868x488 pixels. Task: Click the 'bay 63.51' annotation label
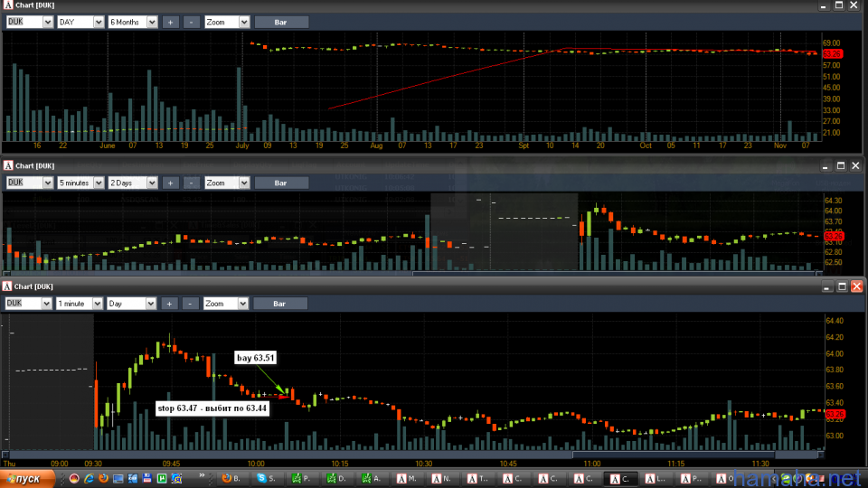(x=256, y=358)
